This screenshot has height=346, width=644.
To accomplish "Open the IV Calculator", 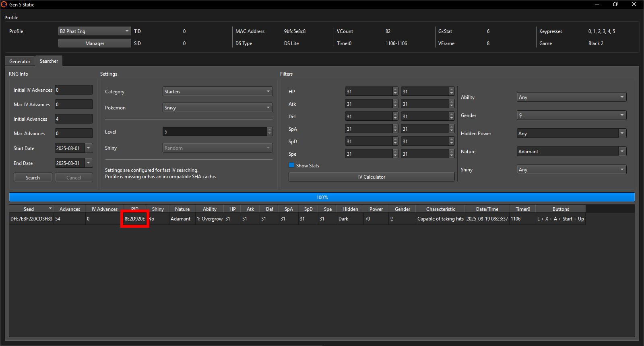I will coord(371,177).
